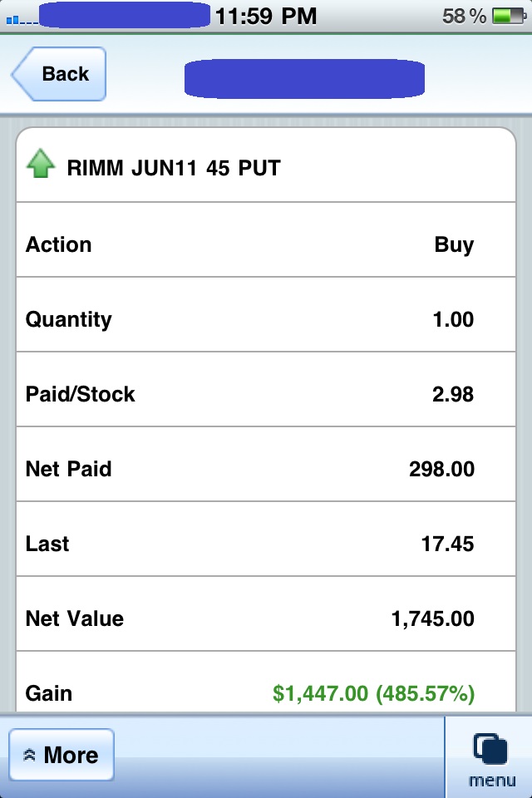Tap the Paid/Stock label
This screenshot has height=798, width=532.
pos(80,394)
